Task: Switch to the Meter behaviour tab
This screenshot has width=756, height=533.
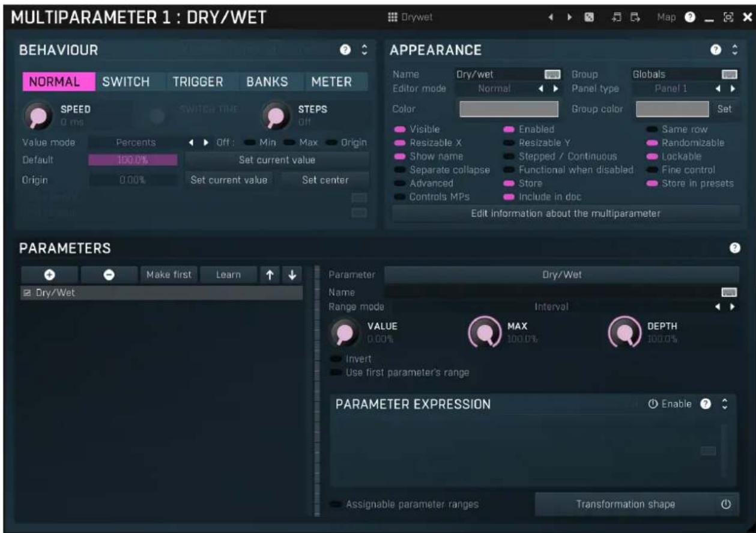Action: tap(331, 82)
